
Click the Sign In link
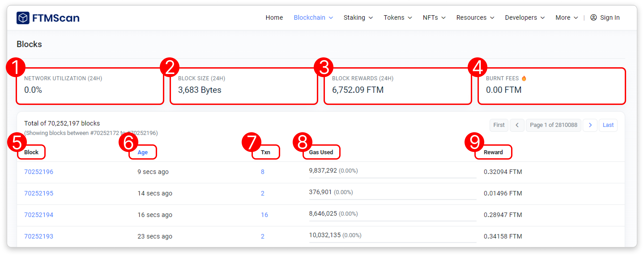pyautogui.click(x=610, y=17)
